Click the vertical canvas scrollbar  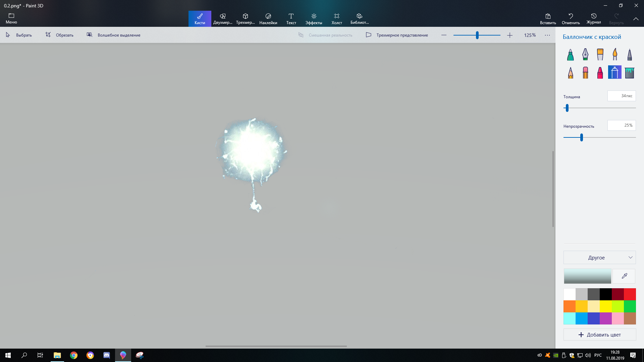(553, 189)
